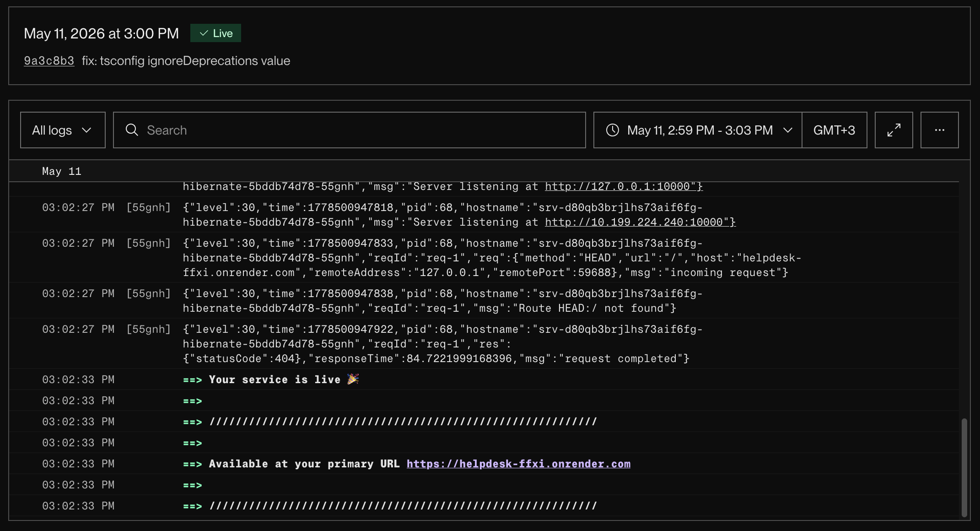Select the 'Your service is live' log line
Screen dimensions: 980x531
[x=484, y=379]
